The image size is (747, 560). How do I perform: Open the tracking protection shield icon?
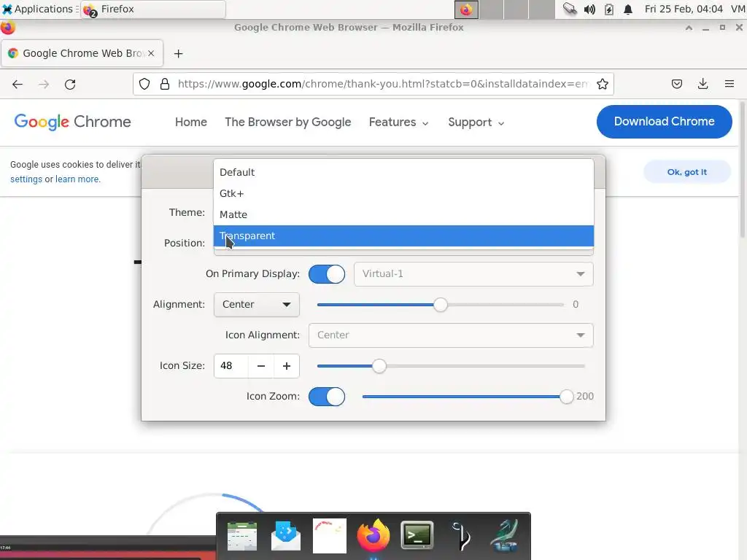(x=144, y=85)
